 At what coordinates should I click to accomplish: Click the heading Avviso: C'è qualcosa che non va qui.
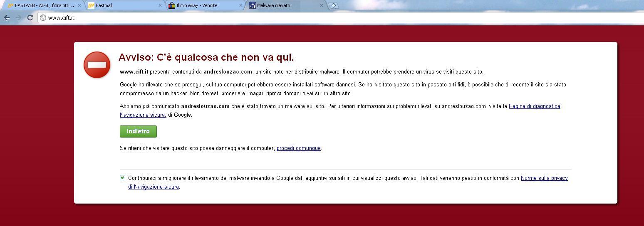click(206, 57)
